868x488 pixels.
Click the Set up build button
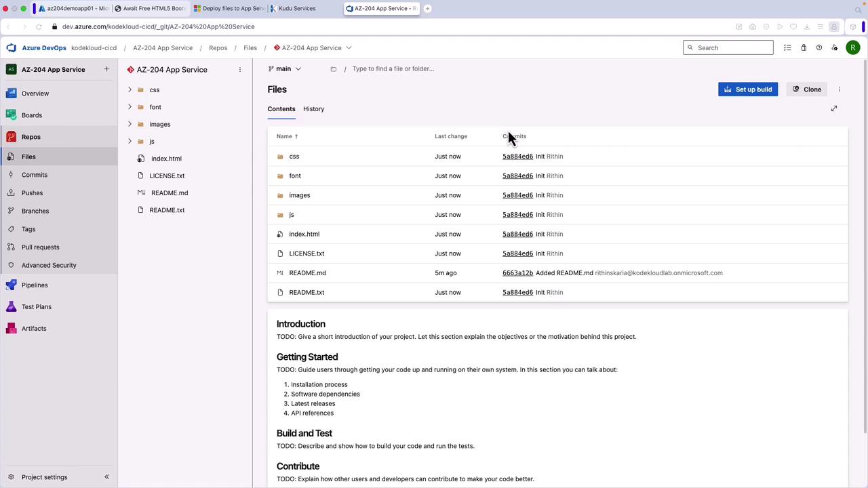tap(748, 89)
